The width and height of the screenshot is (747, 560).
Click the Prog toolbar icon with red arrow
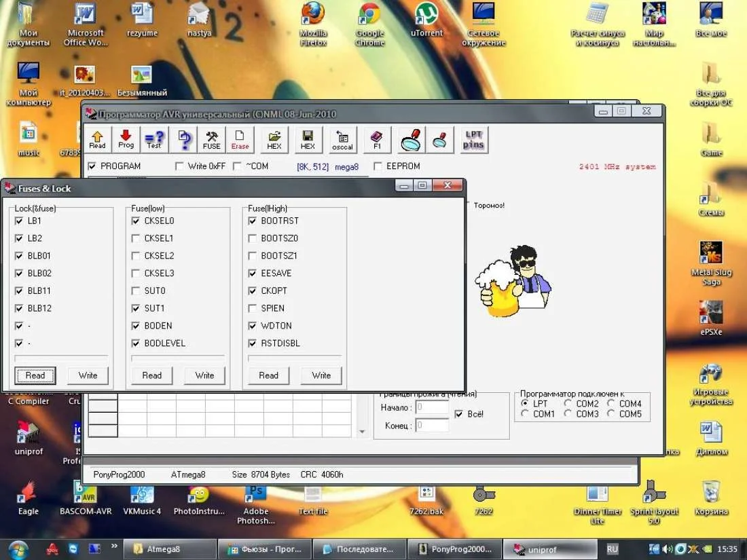pos(126,140)
